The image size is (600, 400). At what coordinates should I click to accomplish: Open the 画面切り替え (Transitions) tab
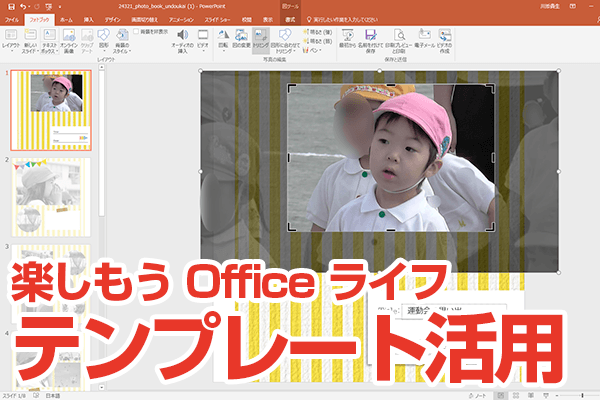click(145, 20)
